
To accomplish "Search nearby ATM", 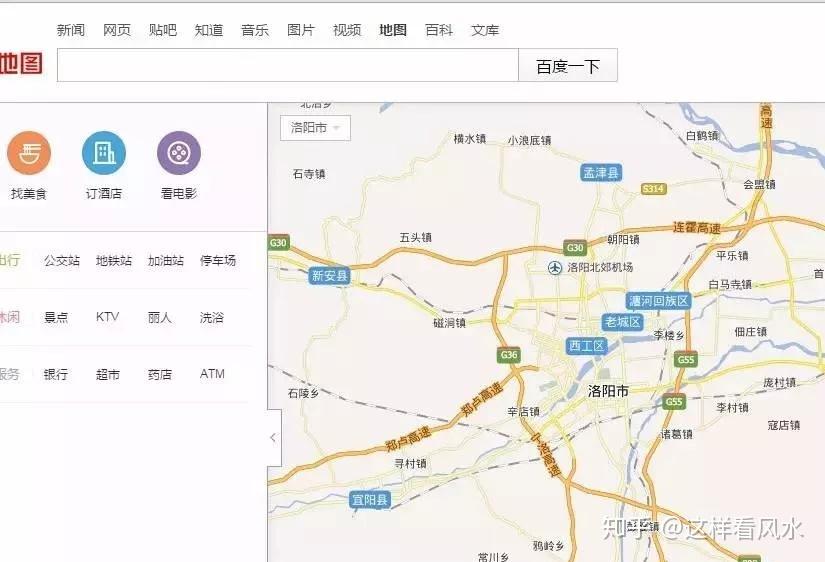I will coord(212,374).
